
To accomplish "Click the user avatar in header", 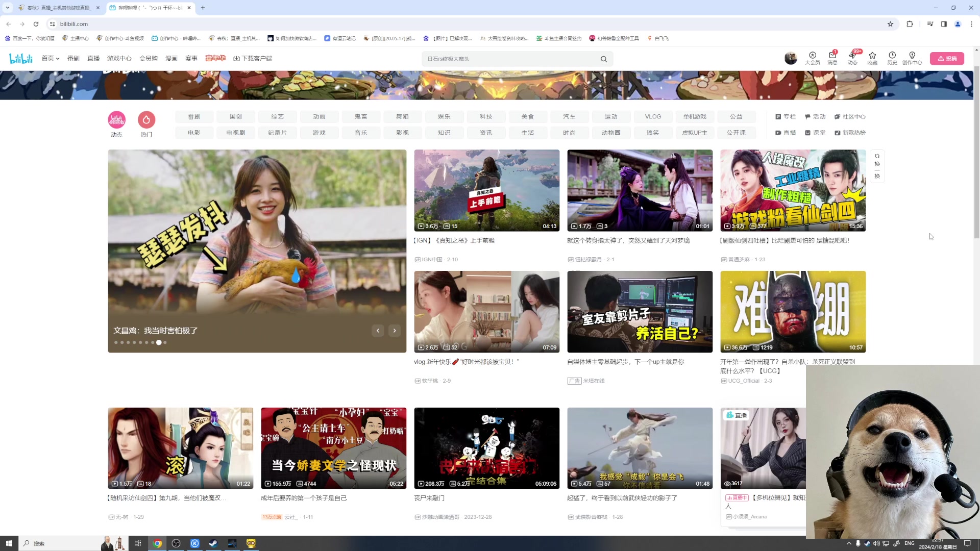I will click(x=791, y=58).
